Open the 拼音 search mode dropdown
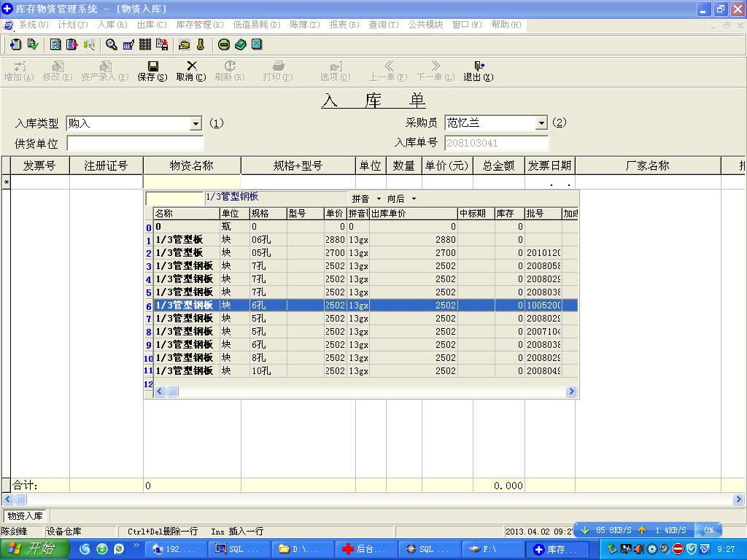 [379, 199]
